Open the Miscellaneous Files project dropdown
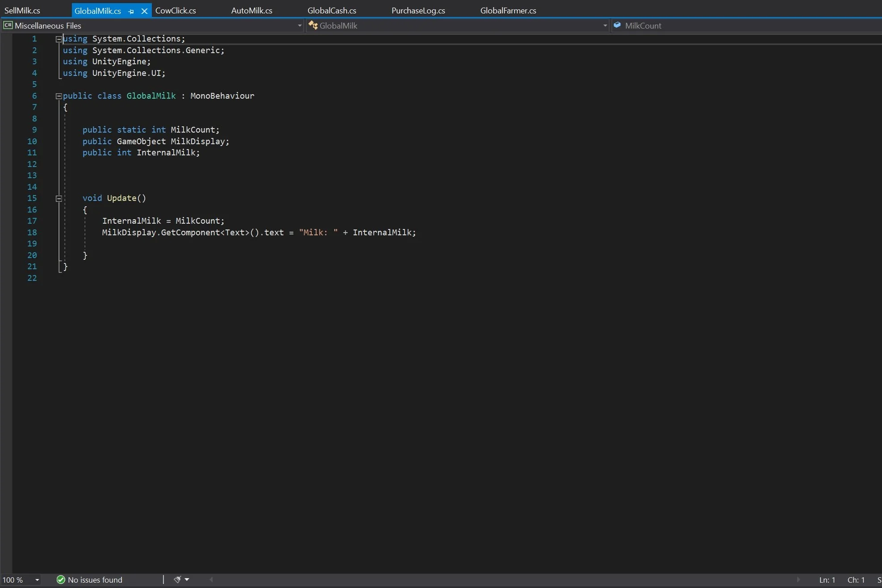Image resolution: width=882 pixels, height=588 pixels. click(x=299, y=25)
